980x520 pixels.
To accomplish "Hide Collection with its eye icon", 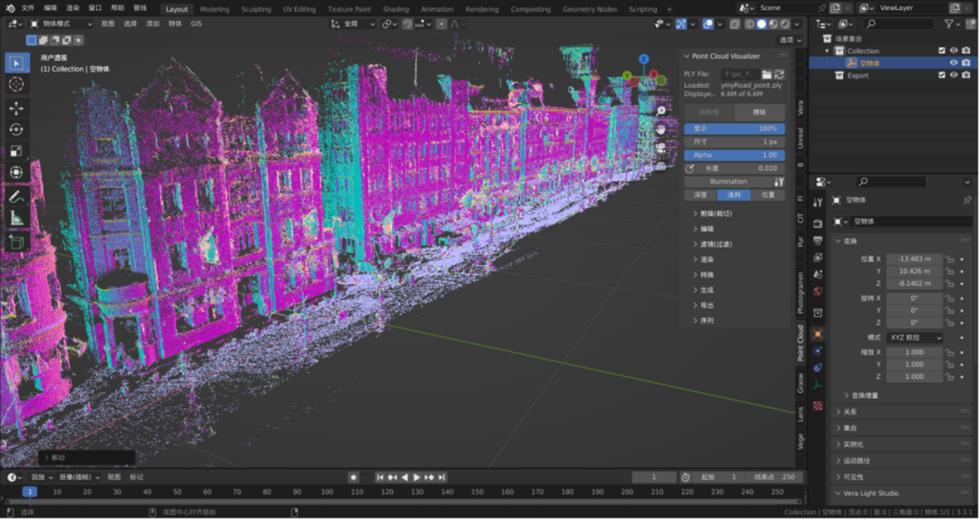I will tap(954, 51).
